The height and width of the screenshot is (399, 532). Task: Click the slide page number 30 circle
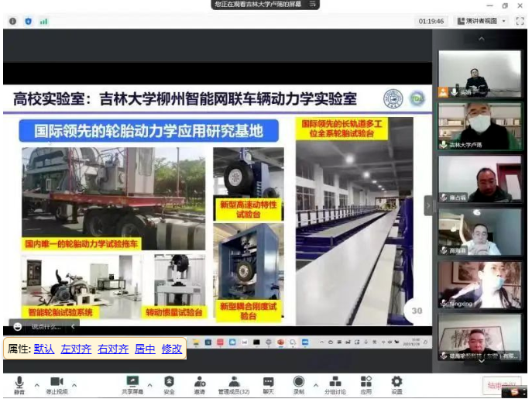pos(417,311)
